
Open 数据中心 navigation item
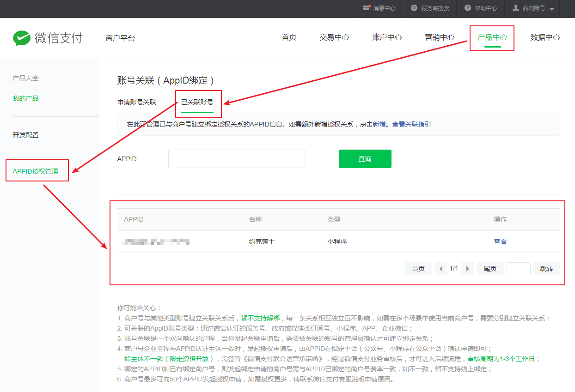coord(545,37)
